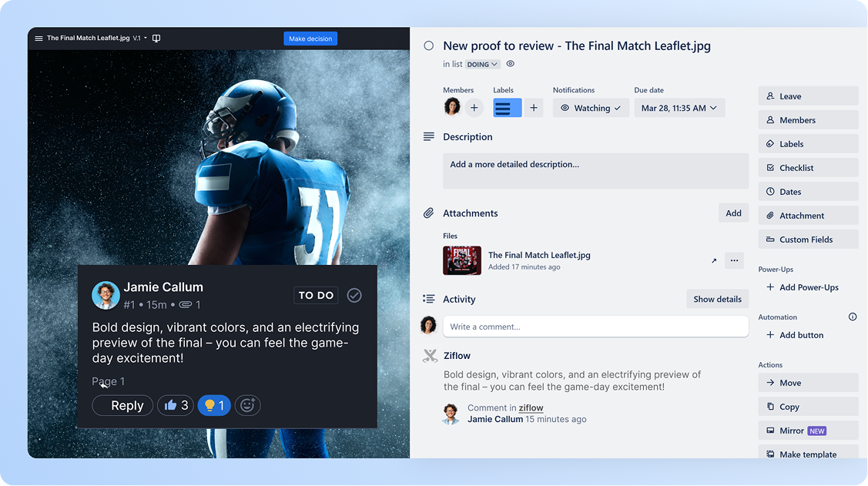Toggle the watch eye beside DOING
868x486 pixels.
[510, 64]
